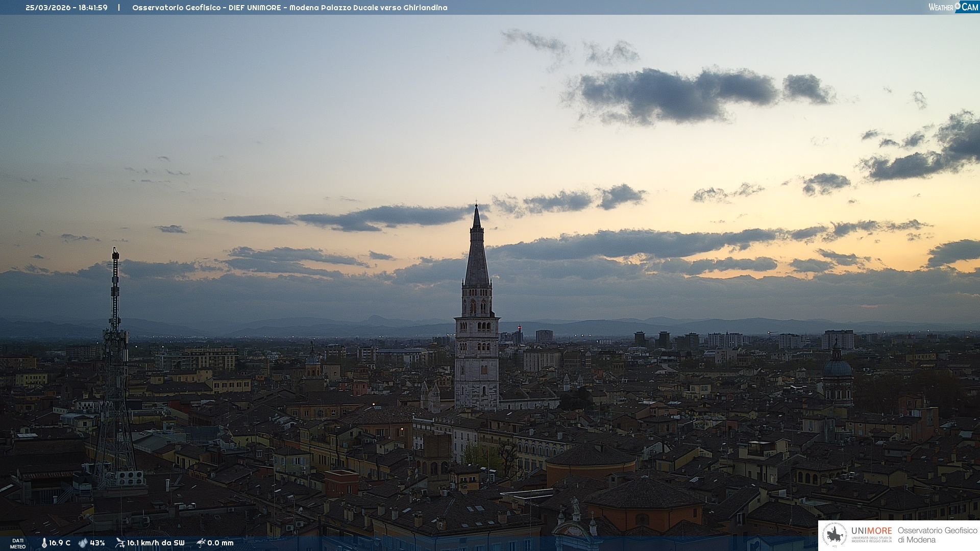Click the WeatherCam lens eye icon
980x551 pixels.
958,6
